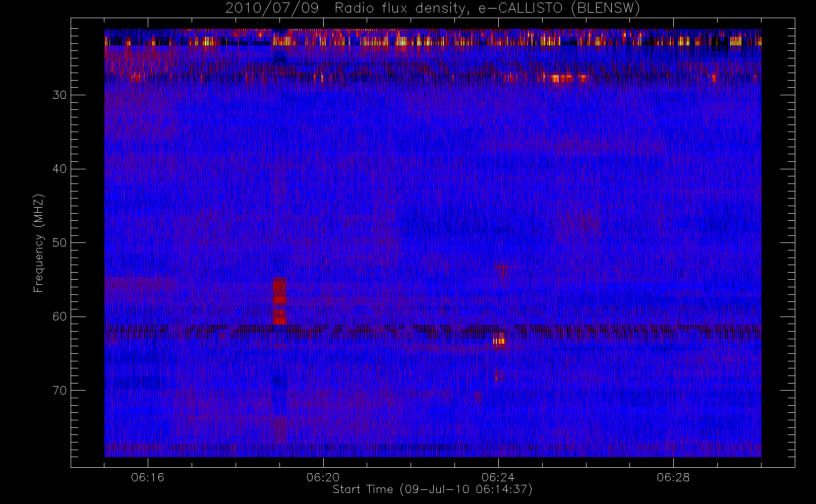Click the '30' frequency tick label
Image resolution: width=816 pixels, height=504 pixels.
tap(60, 95)
